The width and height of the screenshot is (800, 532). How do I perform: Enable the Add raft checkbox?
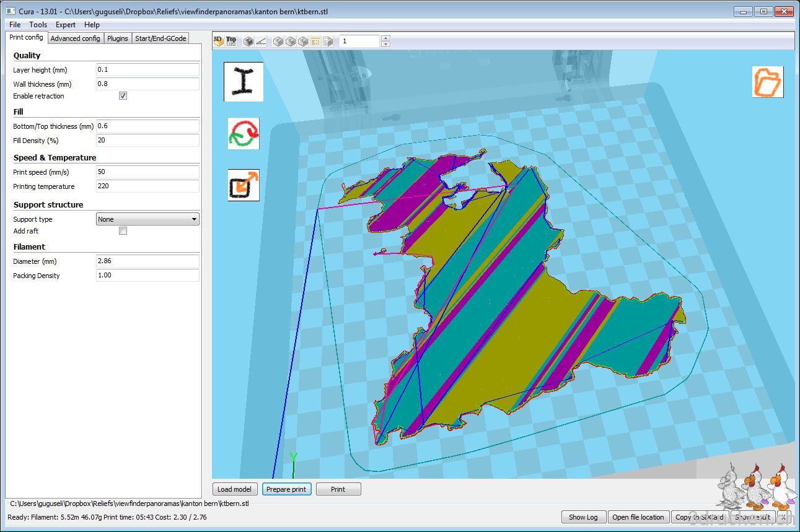(123, 231)
